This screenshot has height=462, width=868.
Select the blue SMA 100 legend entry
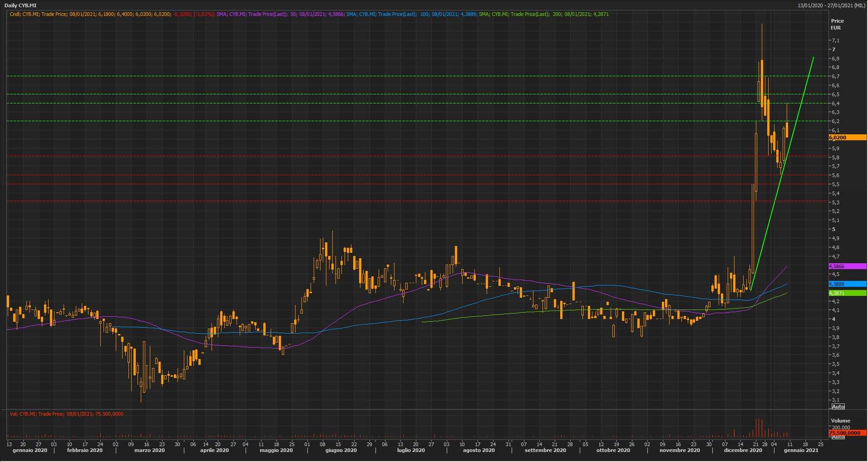point(411,14)
